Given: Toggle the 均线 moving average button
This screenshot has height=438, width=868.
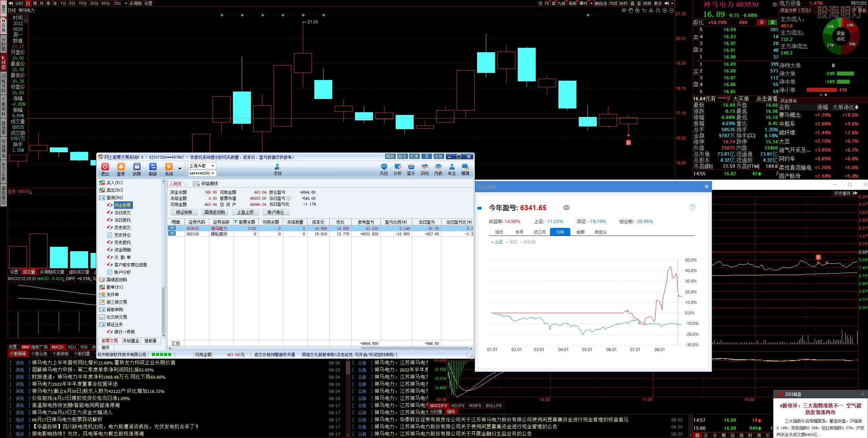Looking at the screenshot, I should [613, 3].
